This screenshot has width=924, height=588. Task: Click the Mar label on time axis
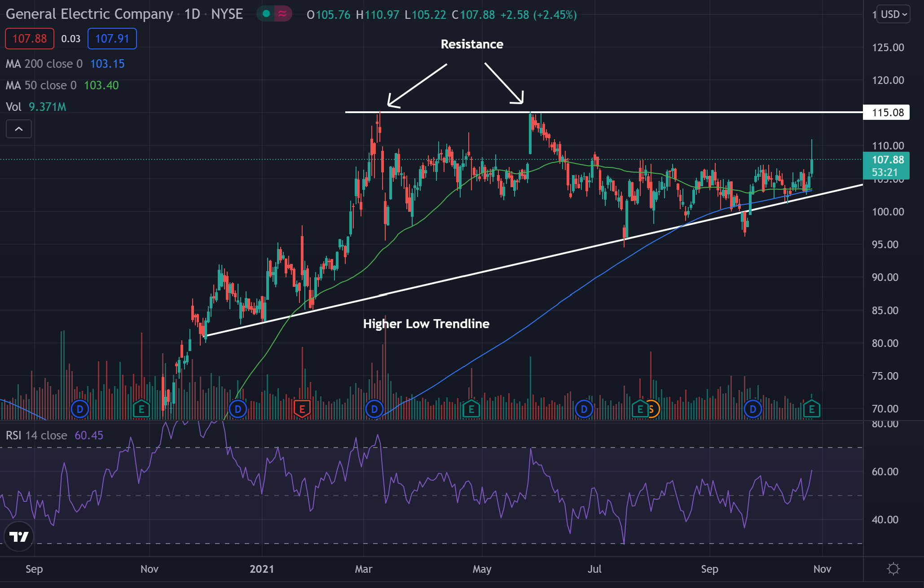[x=364, y=569]
